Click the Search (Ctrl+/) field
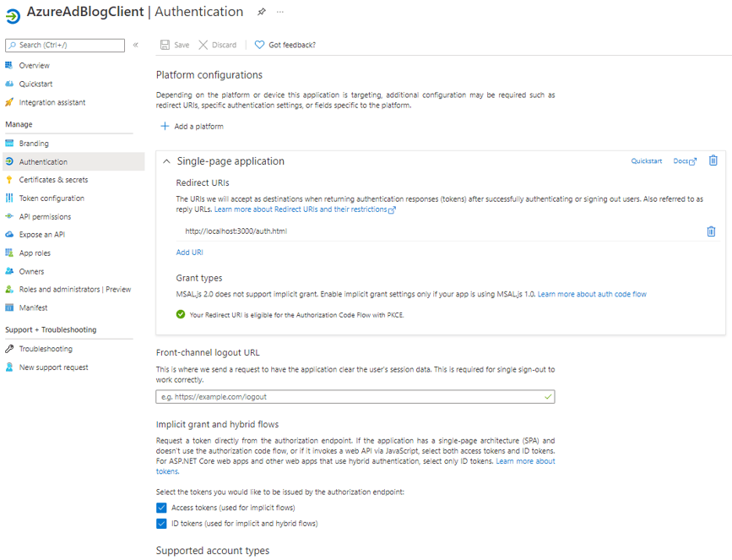Viewport: 732px width, 560px height. (x=65, y=46)
